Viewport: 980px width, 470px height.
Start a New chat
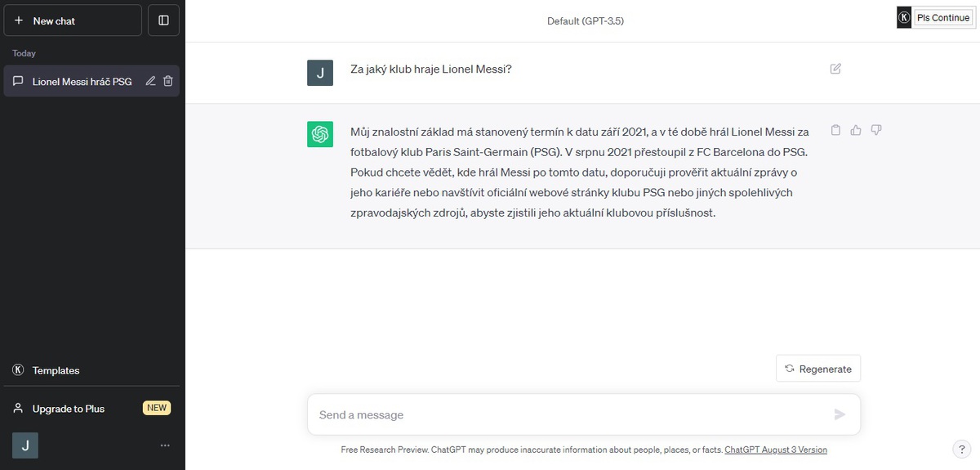(x=73, y=20)
